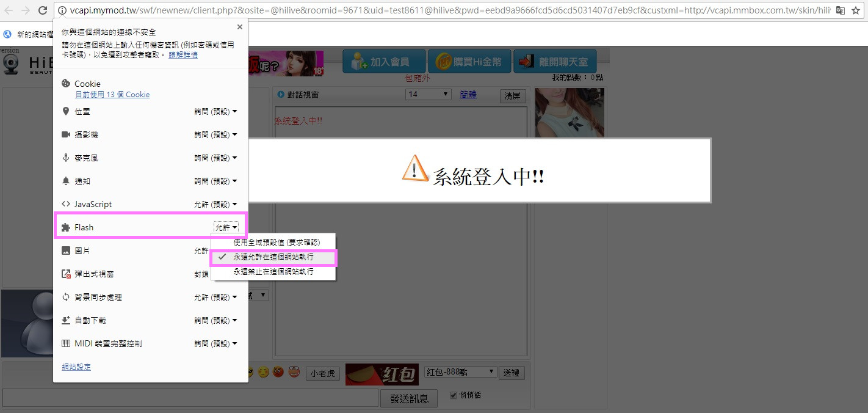Go back using the browser back arrow
Screen dimensions: 868x413
9,10
